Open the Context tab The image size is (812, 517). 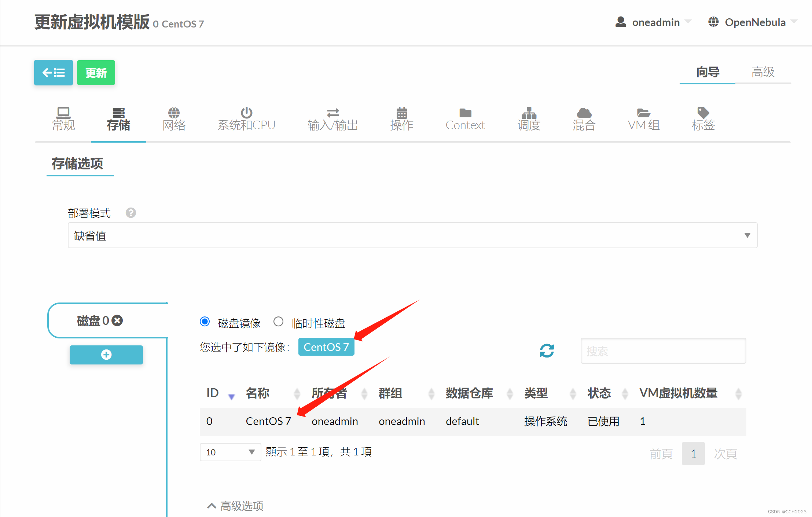(x=465, y=119)
